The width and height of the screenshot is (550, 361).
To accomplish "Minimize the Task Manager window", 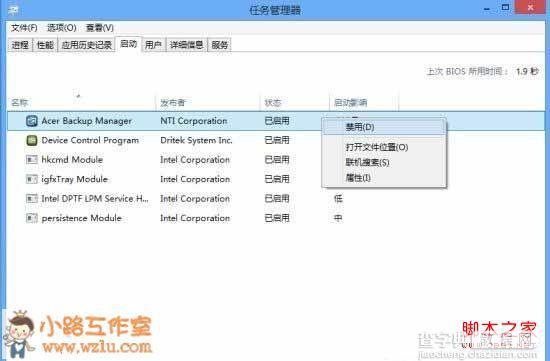I will coord(487,9).
